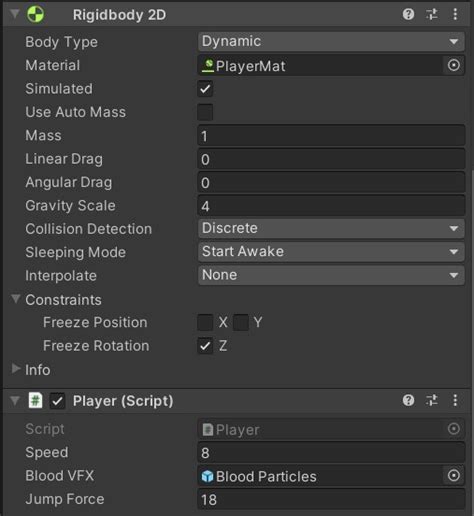The width and height of the screenshot is (474, 516).
Task: Click the Body Type label
Action: coord(62,42)
